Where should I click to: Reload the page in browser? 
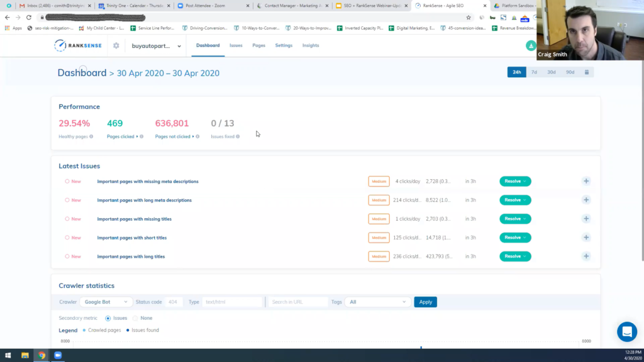[29, 17]
